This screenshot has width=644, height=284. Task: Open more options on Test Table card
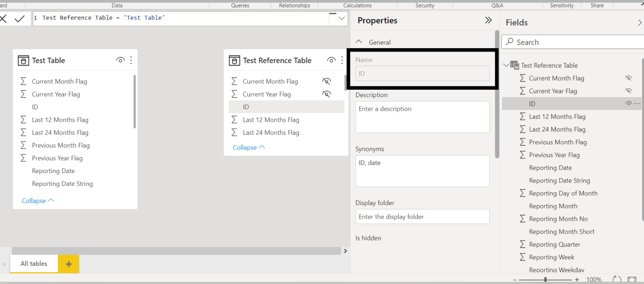(131, 60)
